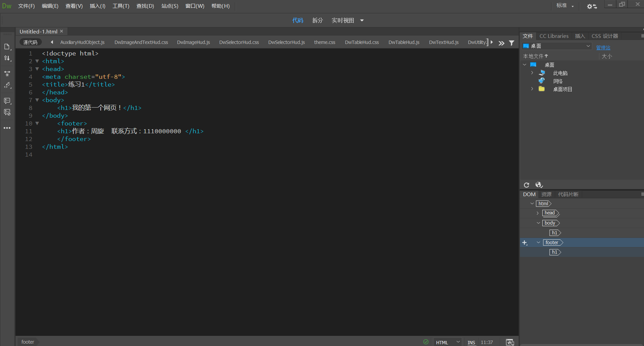Open the live view options dropdown arrow

click(x=362, y=20)
